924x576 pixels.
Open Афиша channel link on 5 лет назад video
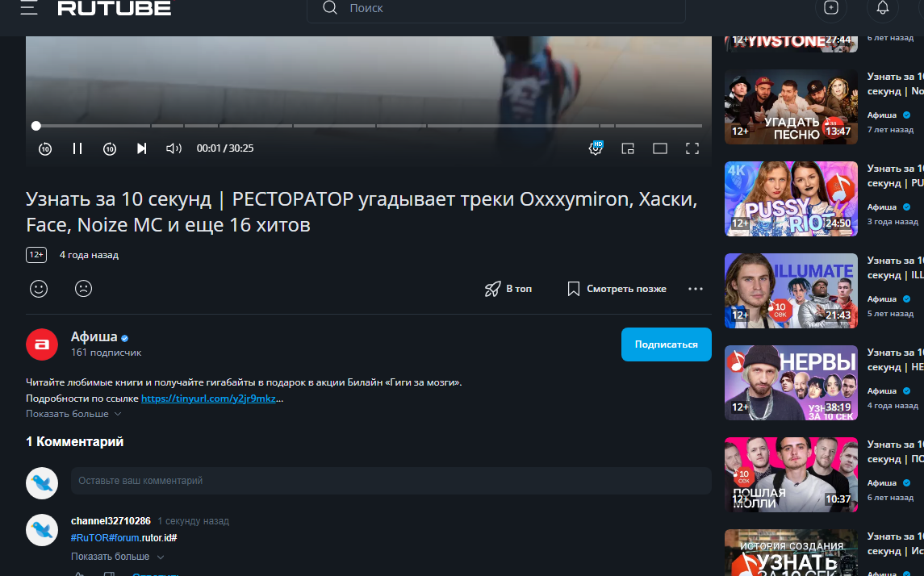882,298
